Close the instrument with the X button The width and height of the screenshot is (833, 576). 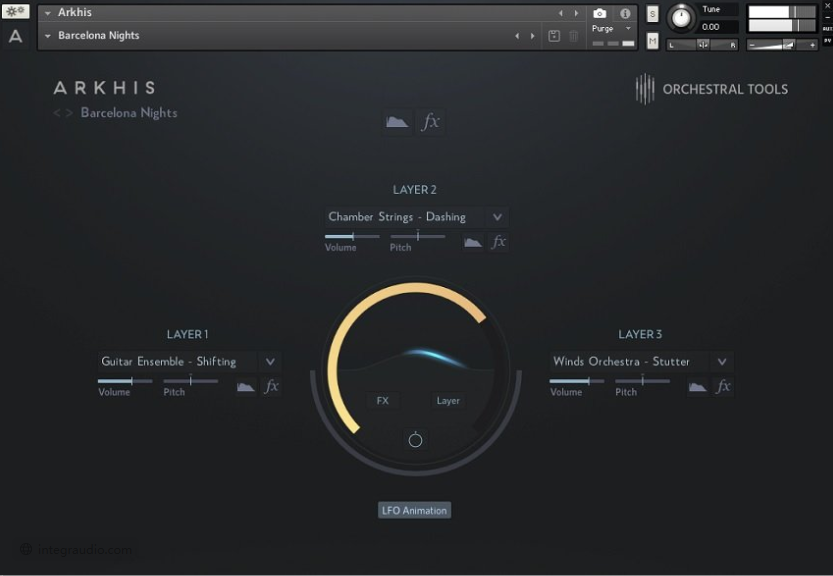[827, 5]
